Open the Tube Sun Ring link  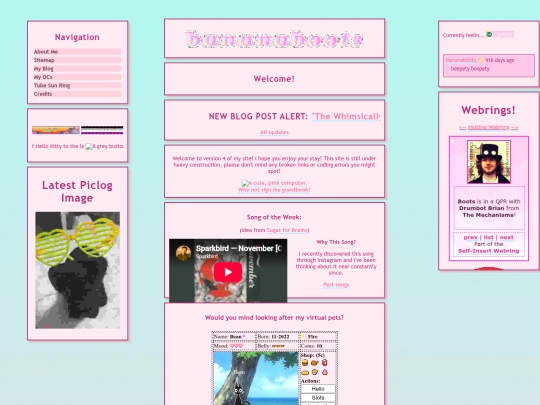[77, 85]
